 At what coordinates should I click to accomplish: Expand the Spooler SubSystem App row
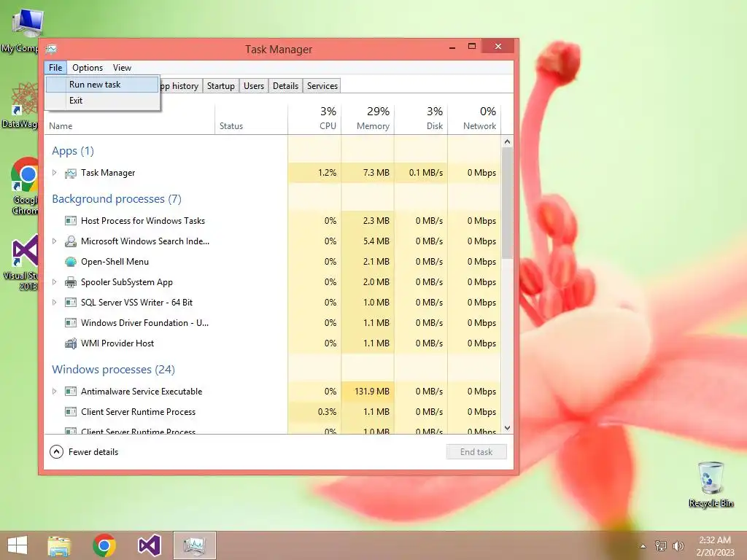coord(54,282)
